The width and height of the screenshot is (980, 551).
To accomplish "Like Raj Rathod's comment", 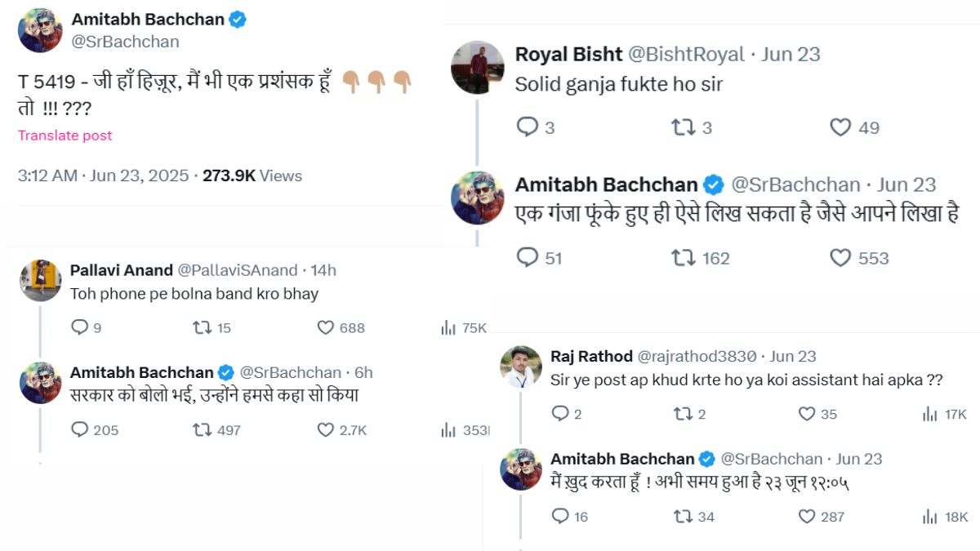I will pos(807,414).
